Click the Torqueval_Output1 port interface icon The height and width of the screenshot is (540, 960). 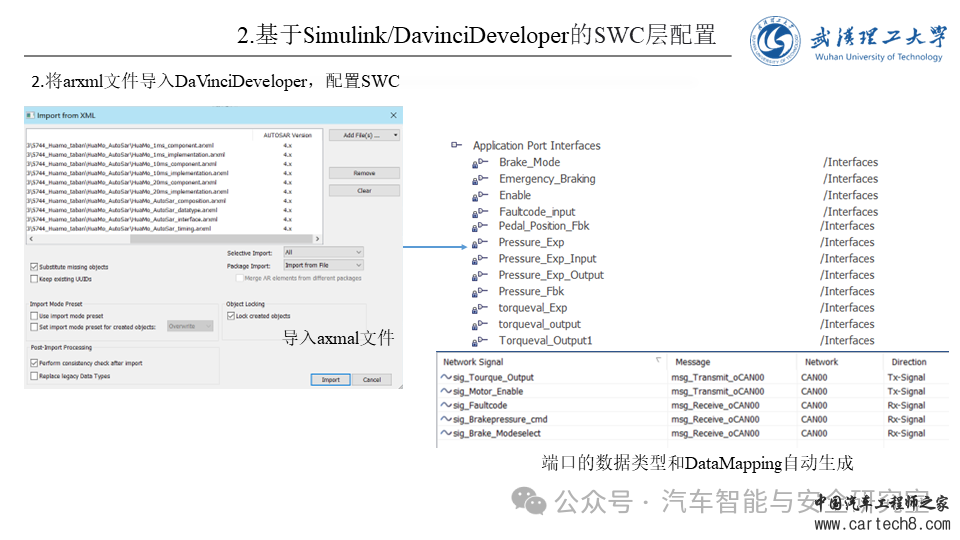tap(480, 341)
